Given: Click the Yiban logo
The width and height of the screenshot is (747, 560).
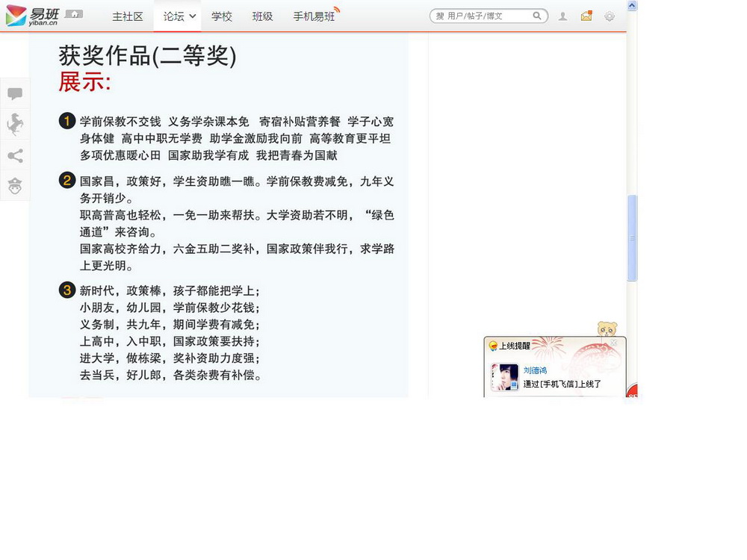Looking at the screenshot, I should click(31, 16).
